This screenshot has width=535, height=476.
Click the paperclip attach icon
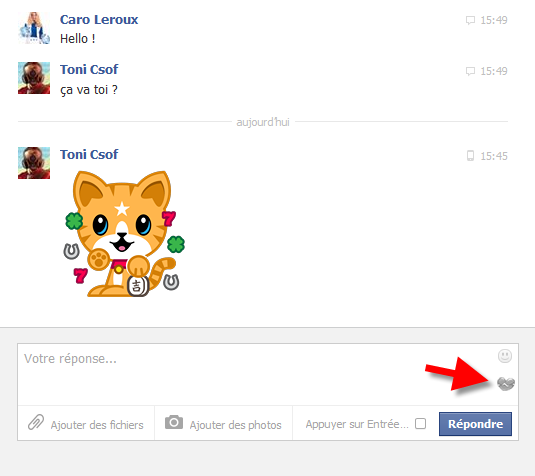36,422
